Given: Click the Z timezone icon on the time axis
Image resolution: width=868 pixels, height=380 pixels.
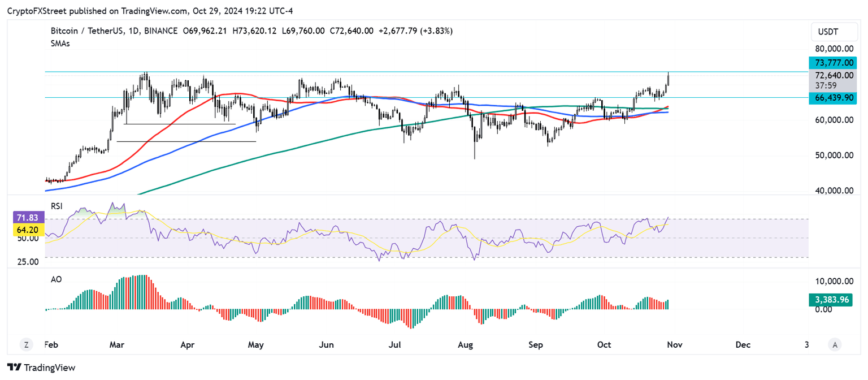Looking at the screenshot, I should [26, 344].
